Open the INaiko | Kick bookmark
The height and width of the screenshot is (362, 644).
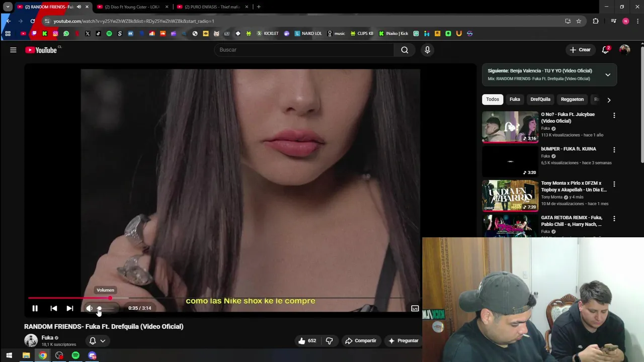pyautogui.click(x=393, y=34)
